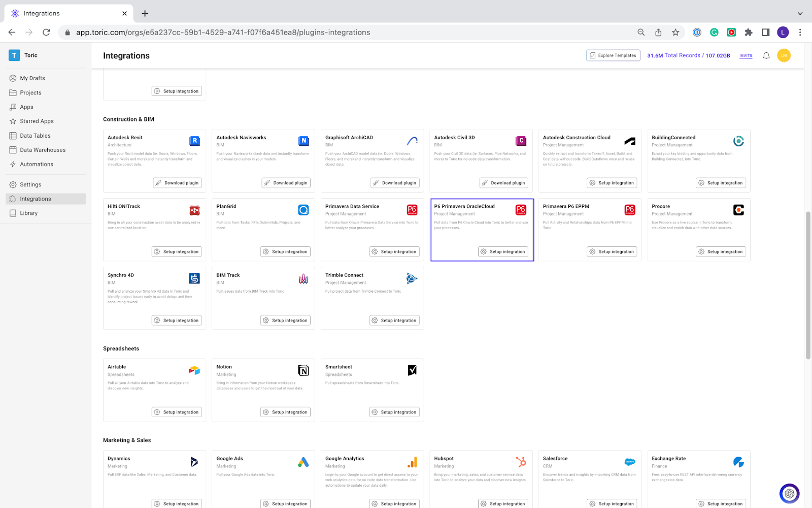812x508 pixels.
Task: Click Explore Templates button
Action: click(x=613, y=55)
